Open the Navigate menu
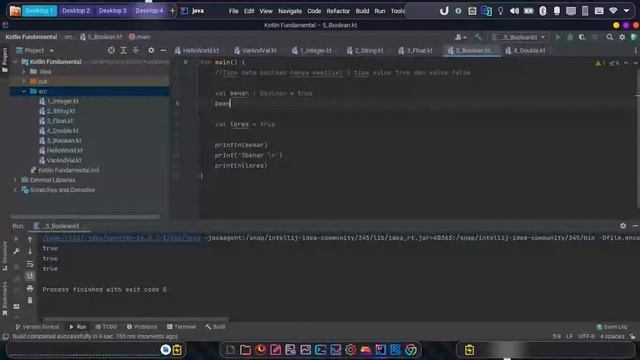The height and width of the screenshot is (360, 640). coord(290,11)
